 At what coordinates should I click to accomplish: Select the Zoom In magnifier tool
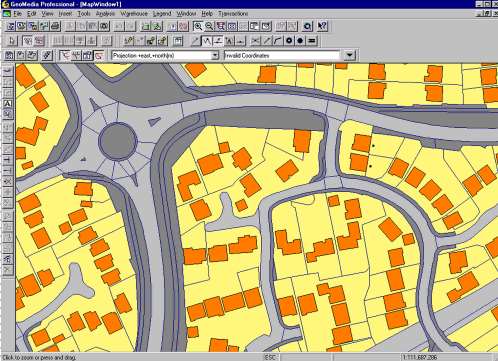pos(198,26)
